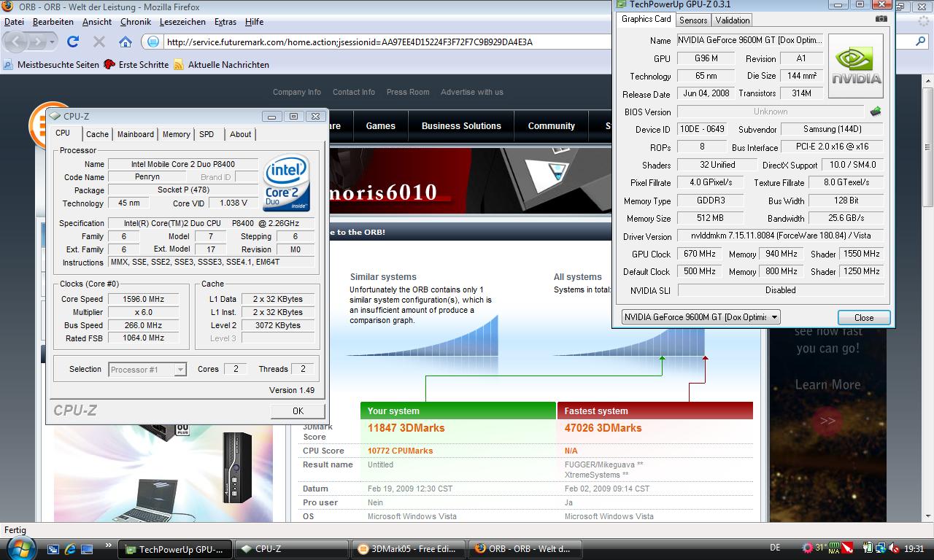Click Firefox forward navigation arrow

tap(36, 42)
